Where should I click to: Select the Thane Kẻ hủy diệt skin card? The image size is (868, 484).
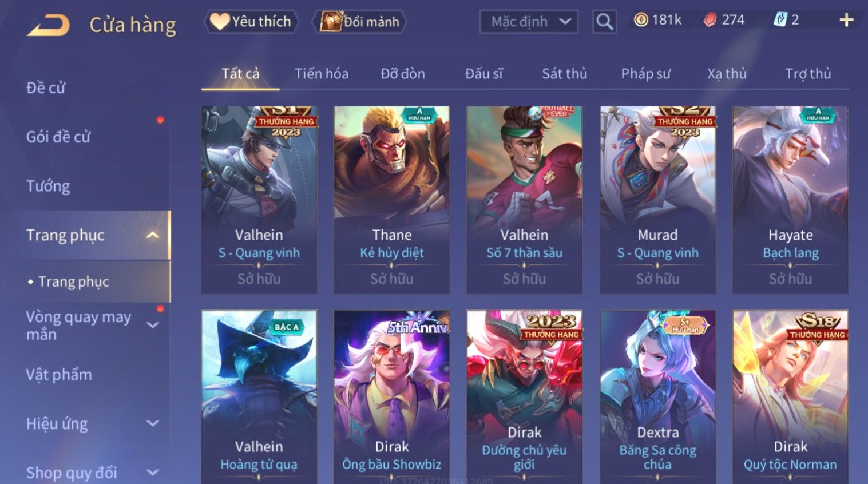pos(391,200)
